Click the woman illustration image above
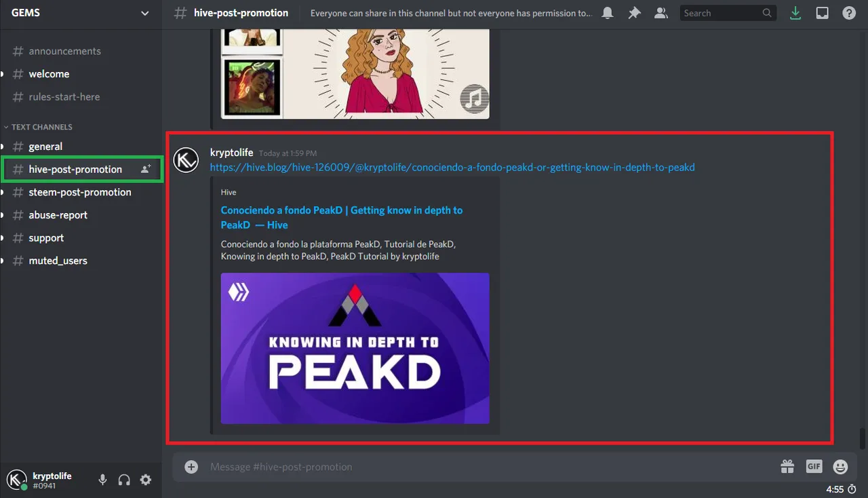 click(385, 73)
